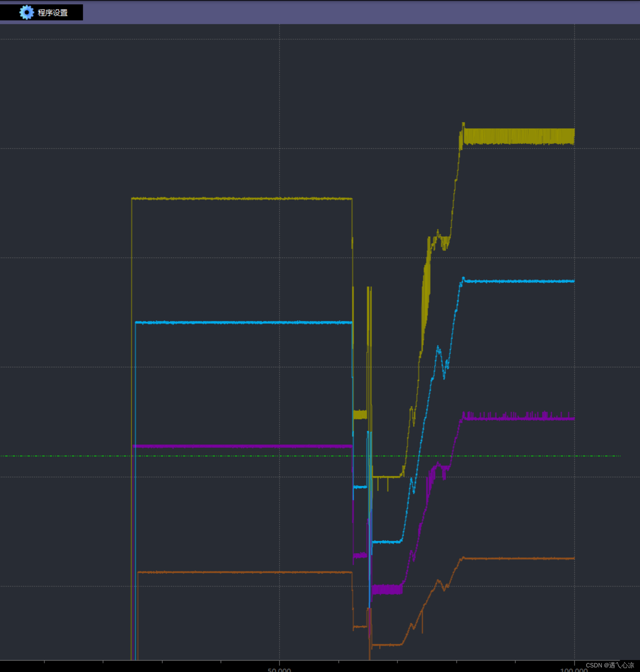Click the 50,000 x-axis label

point(279,670)
